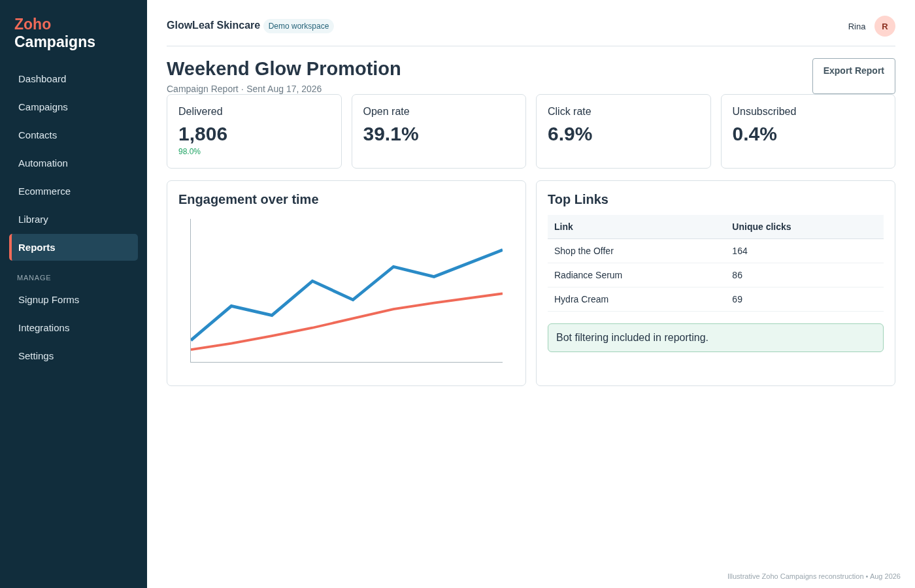The image size is (915, 588).
Task: Select the Click rate card
Action: (624, 131)
